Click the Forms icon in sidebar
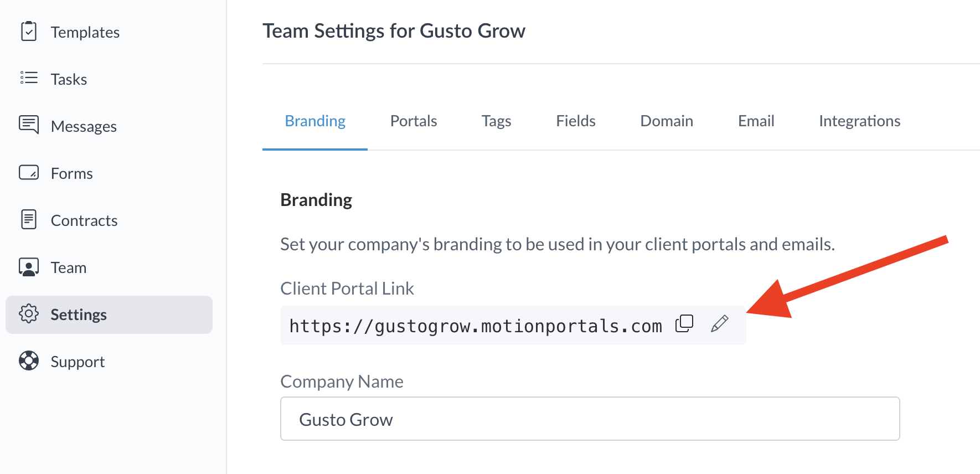Image resolution: width=980 pixels, height=474 pixels. (29, 173)
